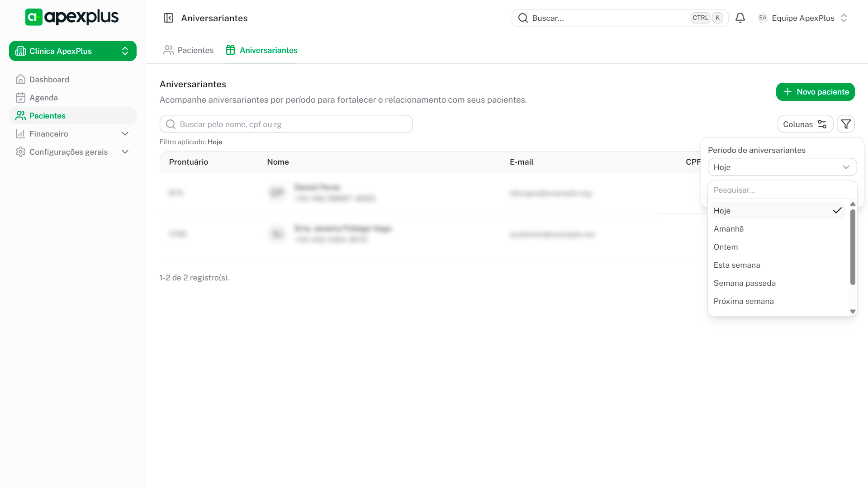
Task: Click the dropdown list scrollbar down arrow
Action: click(853, 312)
